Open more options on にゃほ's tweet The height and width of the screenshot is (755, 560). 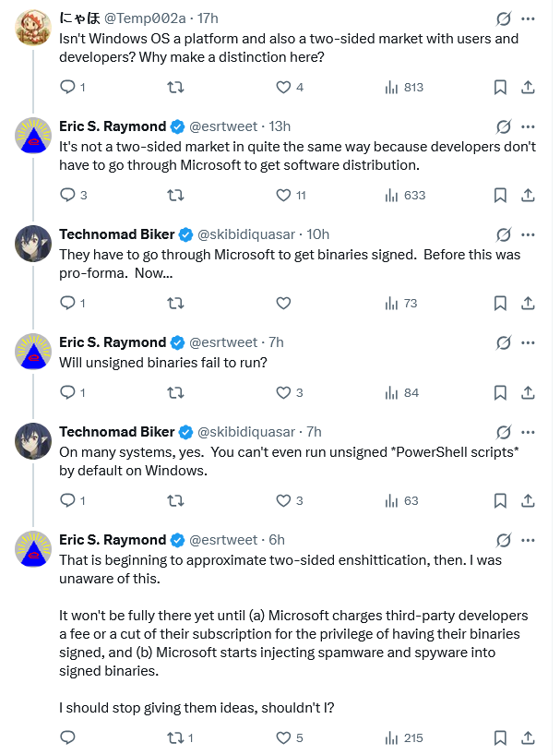click(528, 18)
